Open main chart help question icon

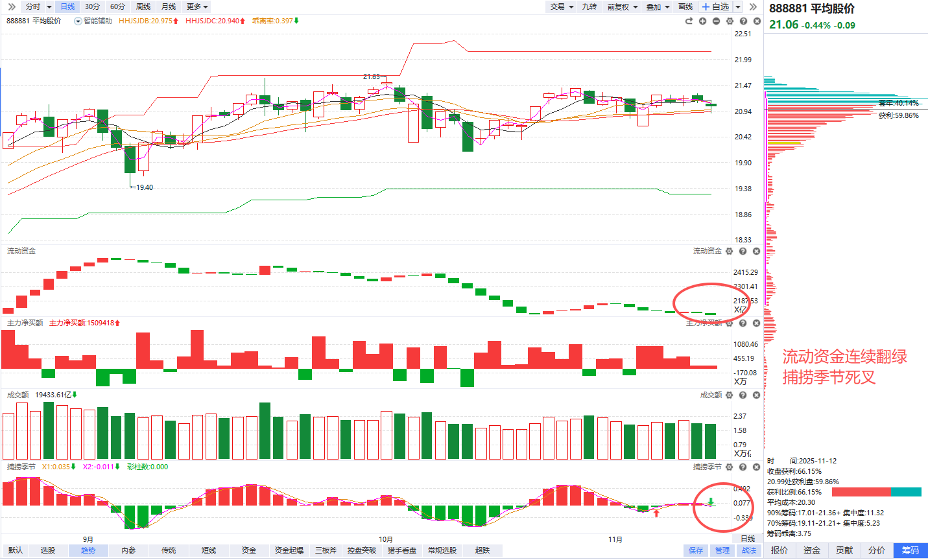tap(743, 21)
